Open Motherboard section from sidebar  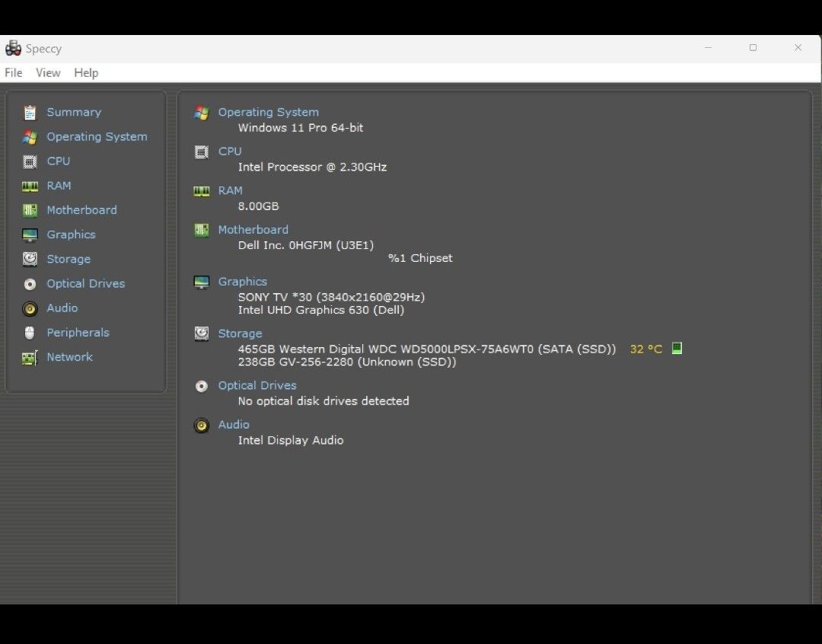tap(81, 210)
